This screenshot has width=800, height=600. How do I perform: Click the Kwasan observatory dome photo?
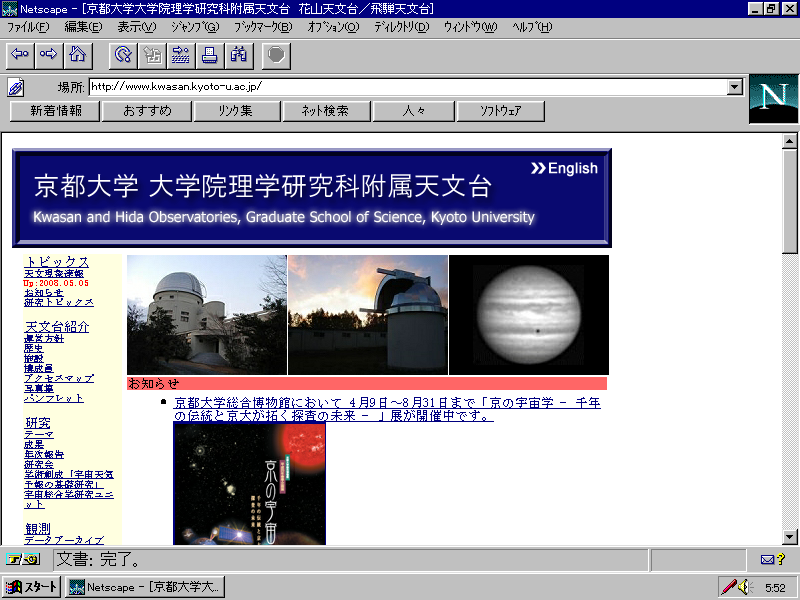[207, 315]
